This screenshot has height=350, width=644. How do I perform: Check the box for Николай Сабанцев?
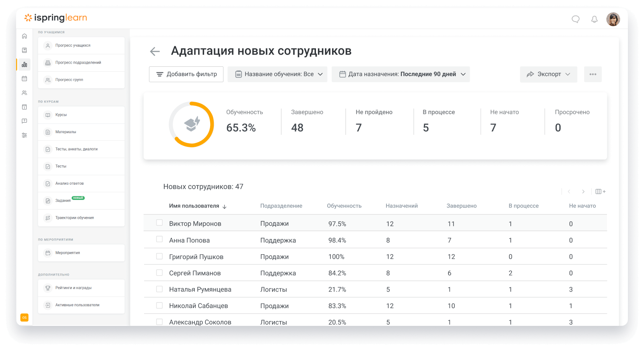tap(159, 306)
